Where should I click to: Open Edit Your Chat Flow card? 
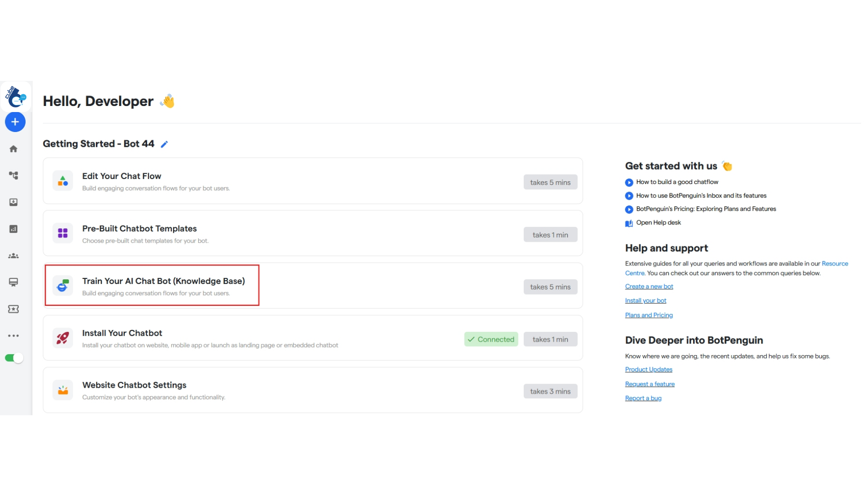313,181
